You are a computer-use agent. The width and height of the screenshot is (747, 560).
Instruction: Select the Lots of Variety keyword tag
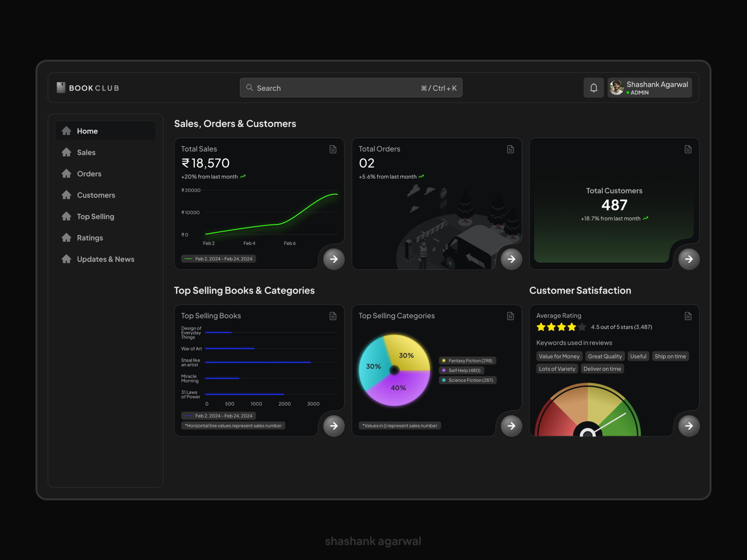click(557, 369)
